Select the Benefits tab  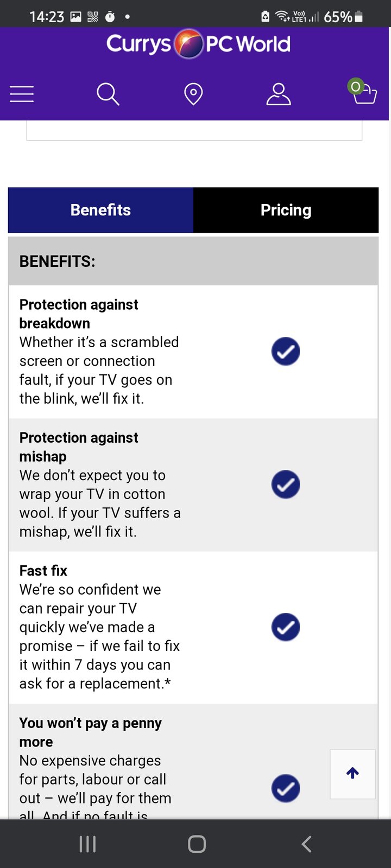coord(100,210)
